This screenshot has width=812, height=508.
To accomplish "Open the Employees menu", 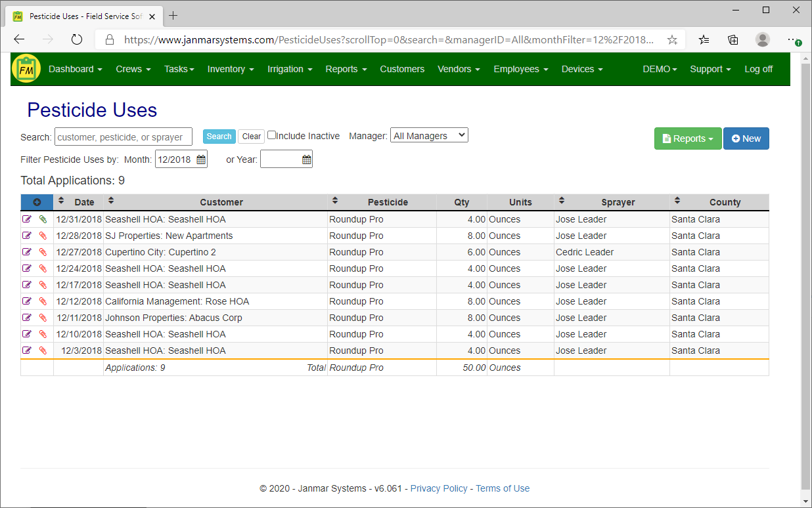I will coord(521,69).
